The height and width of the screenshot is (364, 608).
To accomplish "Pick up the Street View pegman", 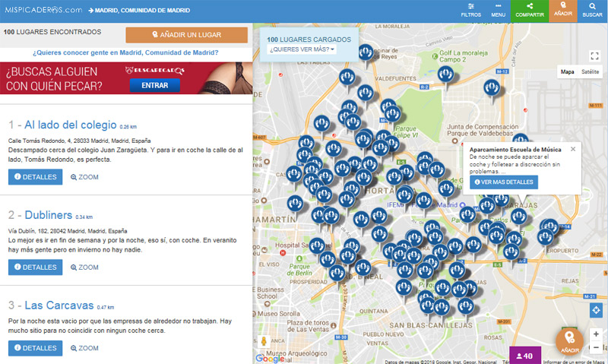I will [264, 341].
